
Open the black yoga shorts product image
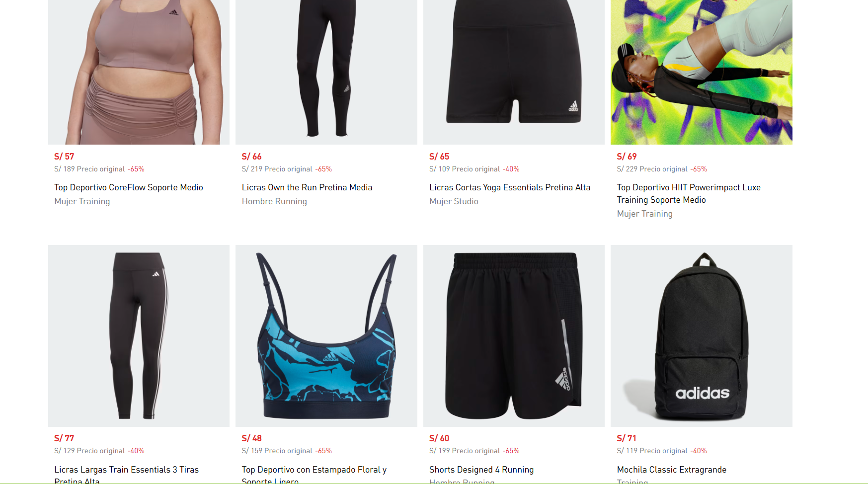click(514, 72)
